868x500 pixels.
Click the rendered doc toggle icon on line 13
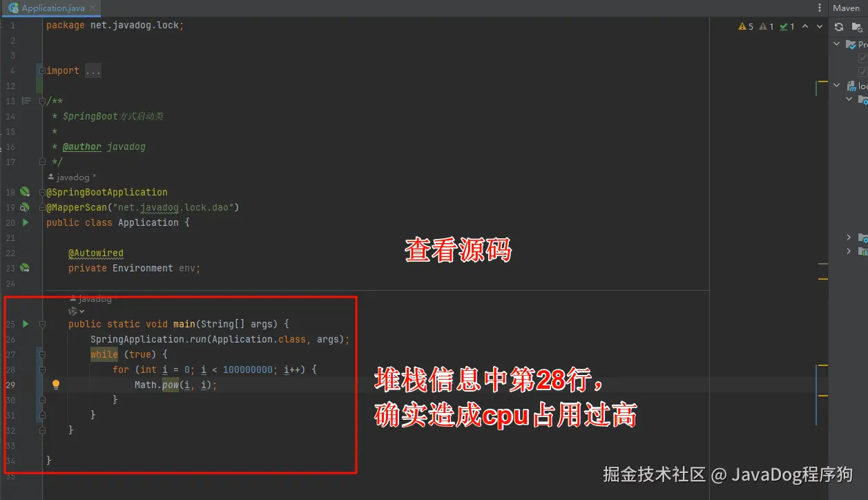pyautogui.click(x=26, y=101)
